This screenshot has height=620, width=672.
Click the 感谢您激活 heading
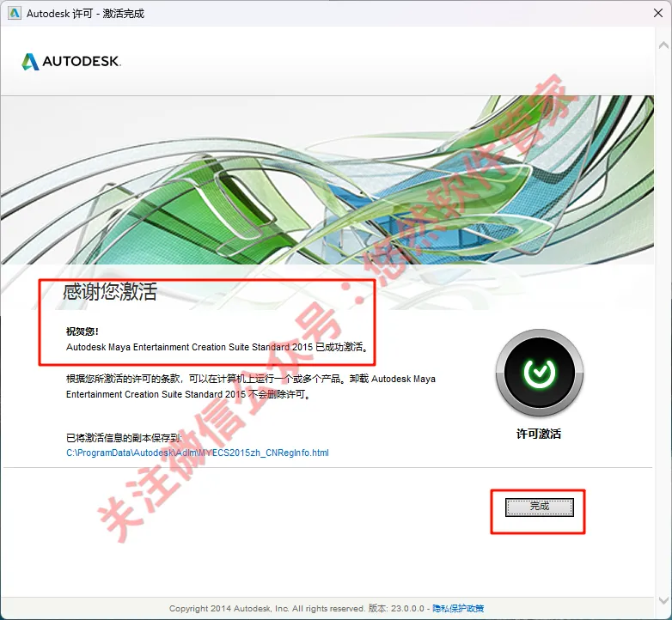[110, 292]
